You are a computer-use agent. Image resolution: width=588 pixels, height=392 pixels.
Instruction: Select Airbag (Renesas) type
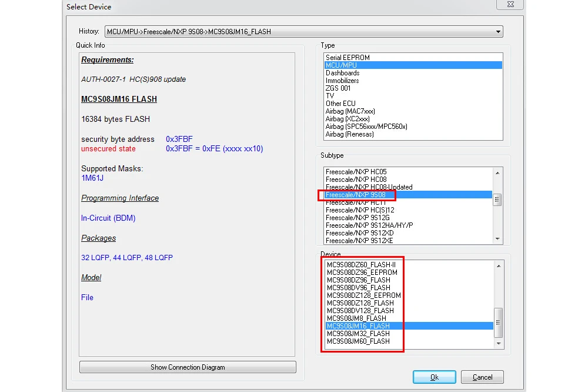tap(413, 134)
